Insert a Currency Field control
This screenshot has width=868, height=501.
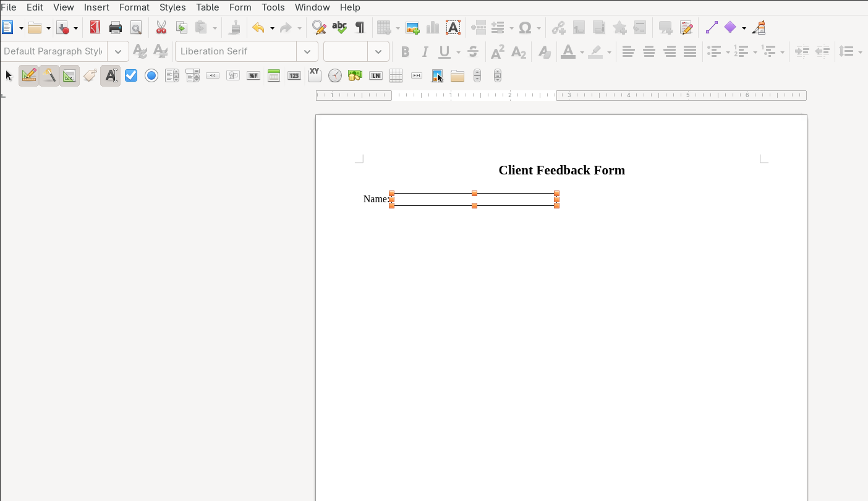[355, 75]
